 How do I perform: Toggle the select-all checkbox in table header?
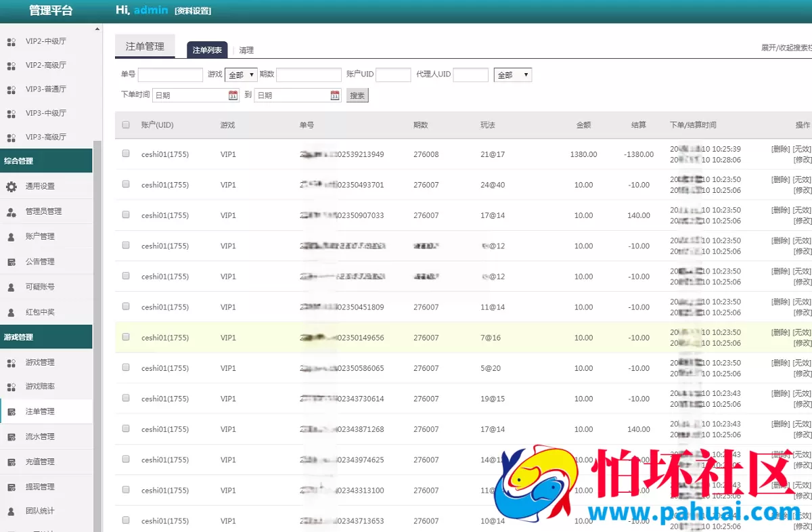pos(126,125)
